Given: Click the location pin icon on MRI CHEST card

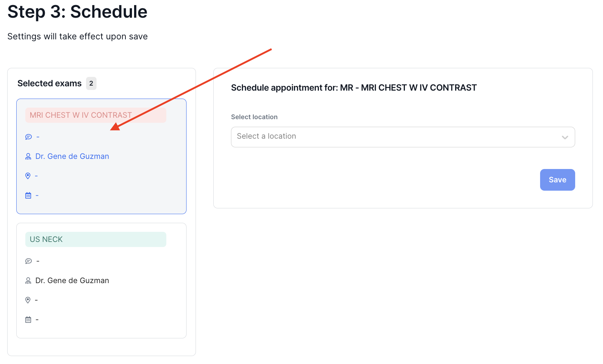Looking at the screenshot, I should click(28, 176).
